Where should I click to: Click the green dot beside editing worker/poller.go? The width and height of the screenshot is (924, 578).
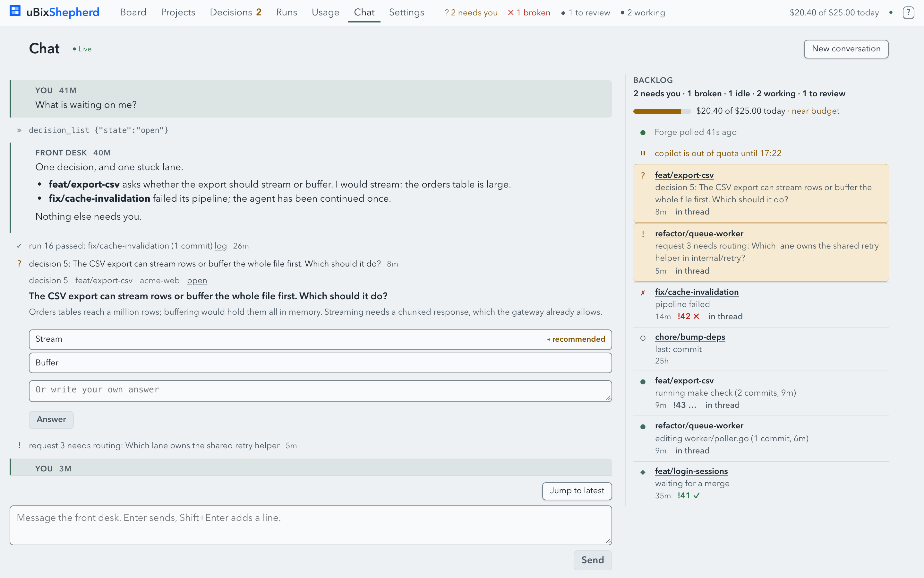[643, 427]
